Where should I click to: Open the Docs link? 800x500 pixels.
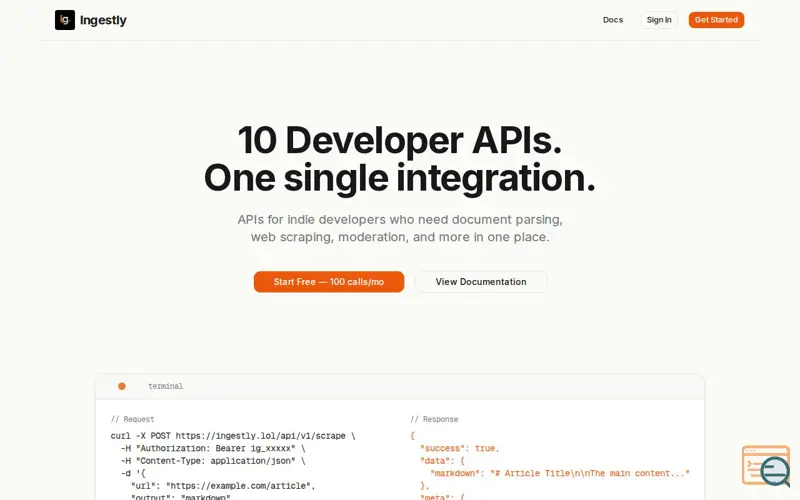[x=613, y=20]
